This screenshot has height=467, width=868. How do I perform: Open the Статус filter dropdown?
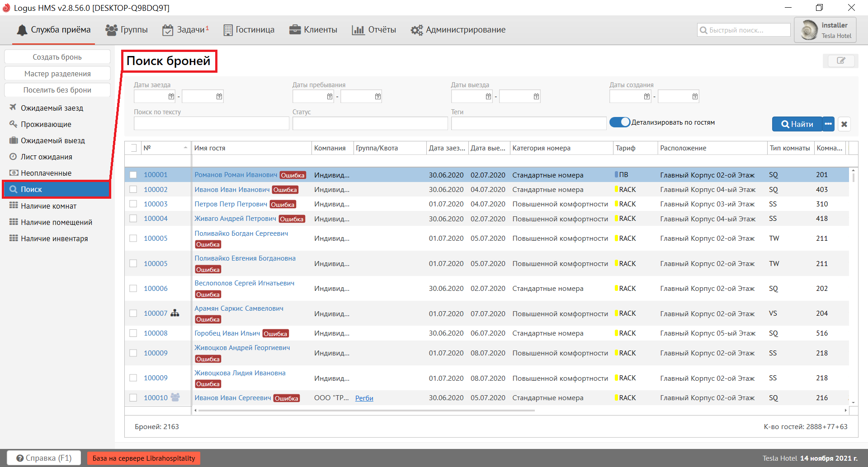(370, 123)
